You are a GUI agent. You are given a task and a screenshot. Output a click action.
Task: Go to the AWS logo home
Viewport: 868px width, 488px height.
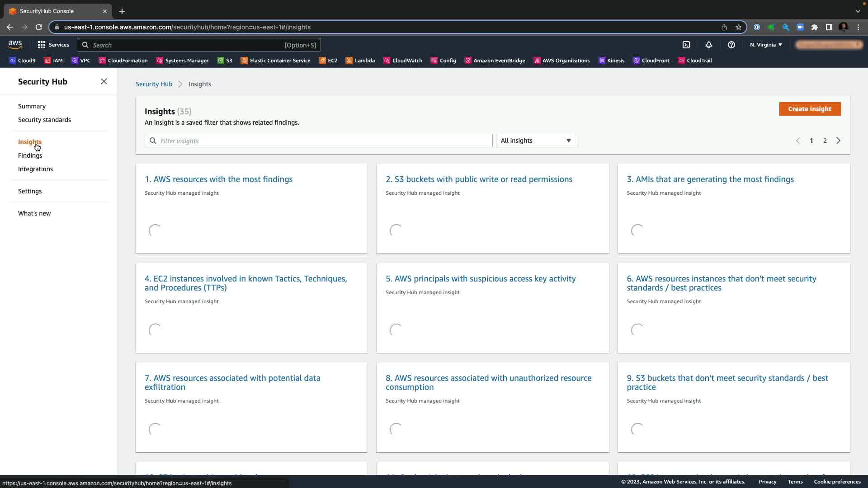tap(15, 44)
